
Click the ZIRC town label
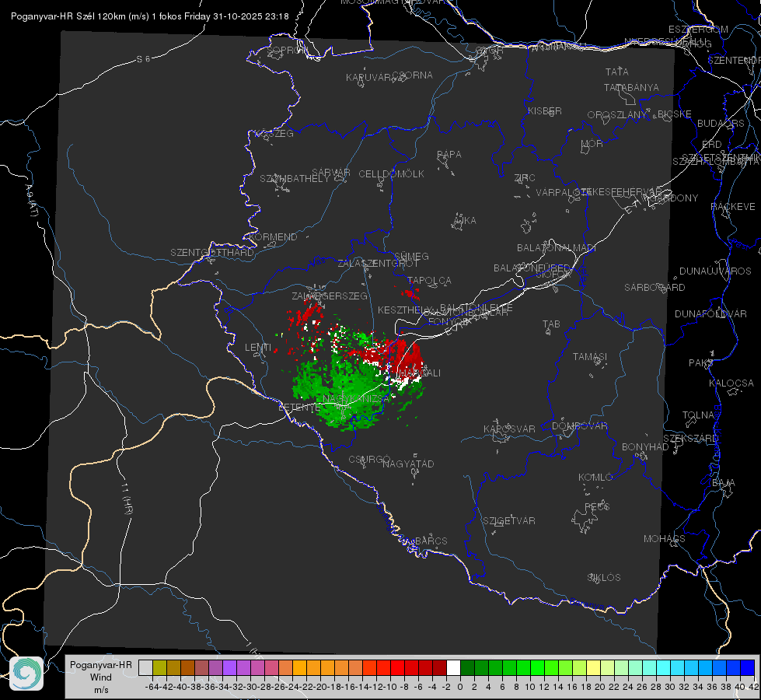pos(525,178)
